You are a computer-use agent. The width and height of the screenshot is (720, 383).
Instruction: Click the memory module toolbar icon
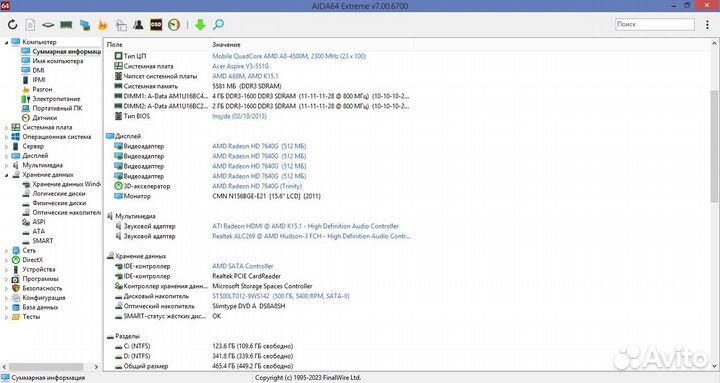(x=66, y=25)
